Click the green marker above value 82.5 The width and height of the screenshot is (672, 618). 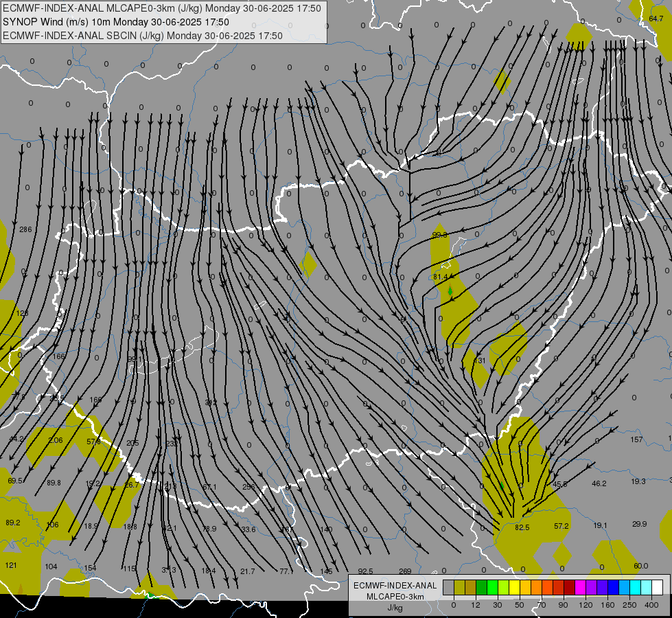[x=502, y=486]
